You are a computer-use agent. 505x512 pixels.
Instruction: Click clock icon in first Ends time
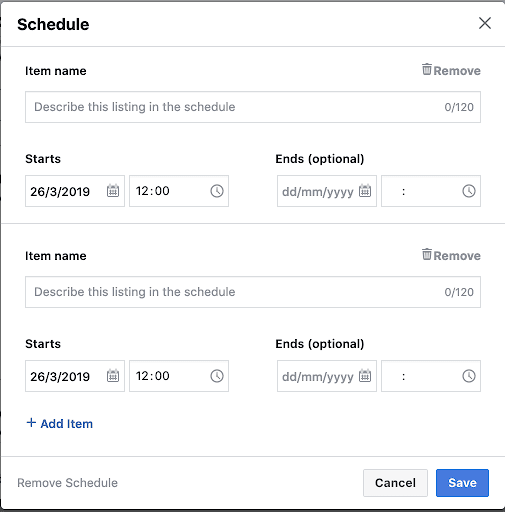[469, 191]
